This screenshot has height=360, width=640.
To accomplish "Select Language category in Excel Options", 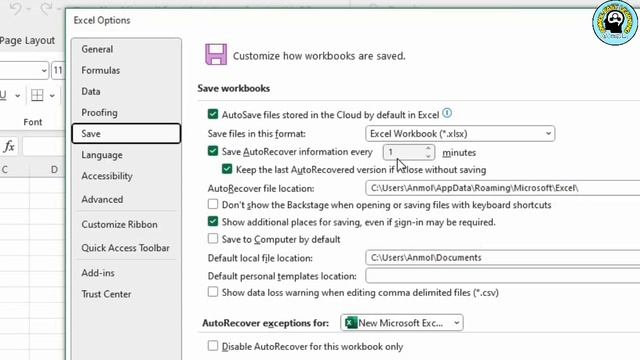I will (126, 155).
